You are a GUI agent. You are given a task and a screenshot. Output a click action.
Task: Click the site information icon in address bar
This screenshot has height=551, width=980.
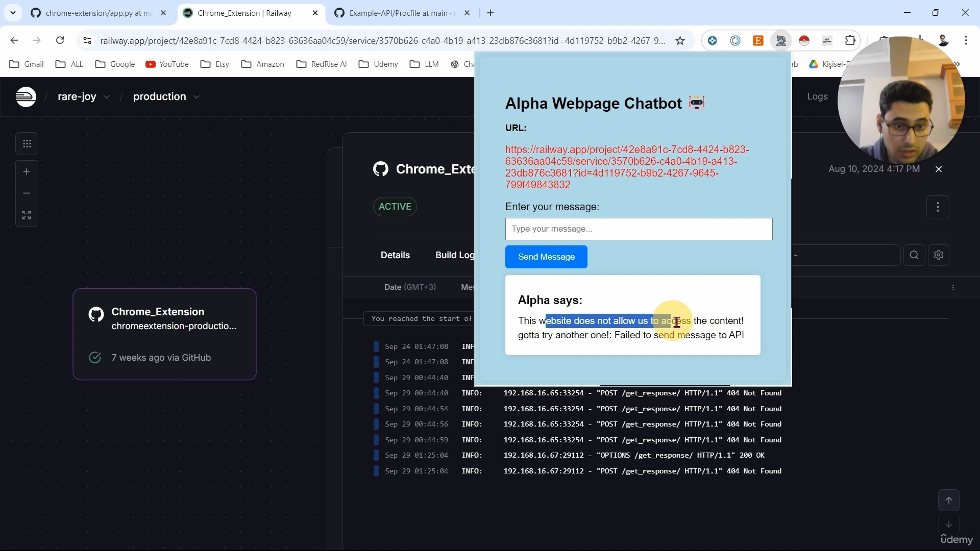pos(87,41)
